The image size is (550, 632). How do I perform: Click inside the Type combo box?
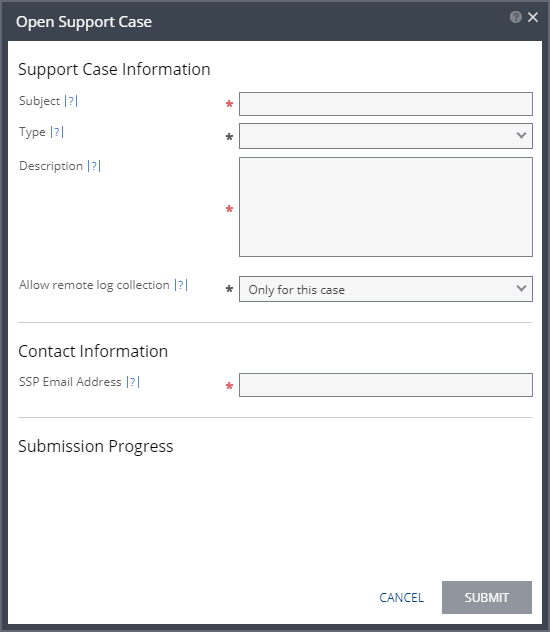click(386, 136)
